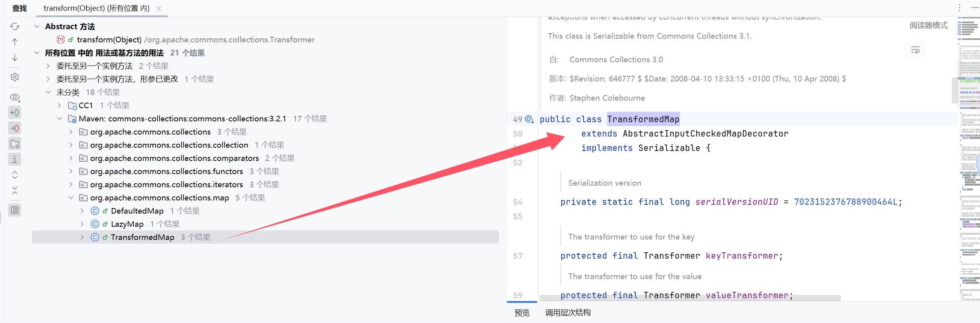This screenshot has width=980, height=323.
Task: Switch to the 调用层次结构 tab
Action: point(568,313)
